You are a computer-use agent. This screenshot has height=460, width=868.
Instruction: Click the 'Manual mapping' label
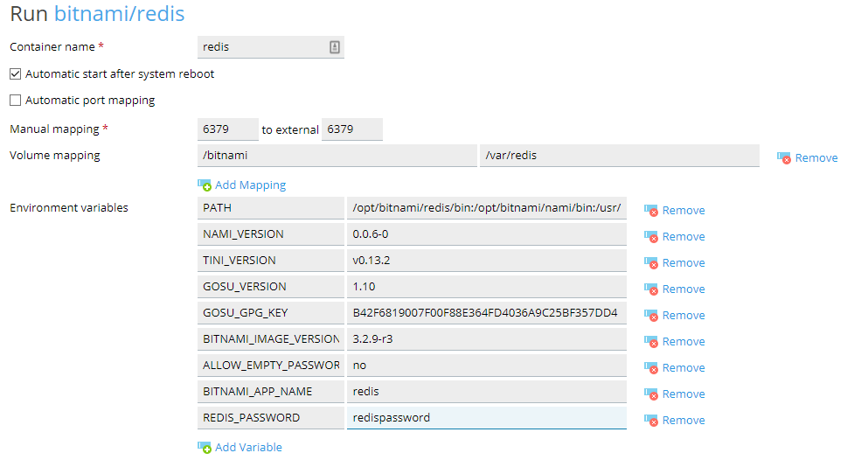click(54, 129)
